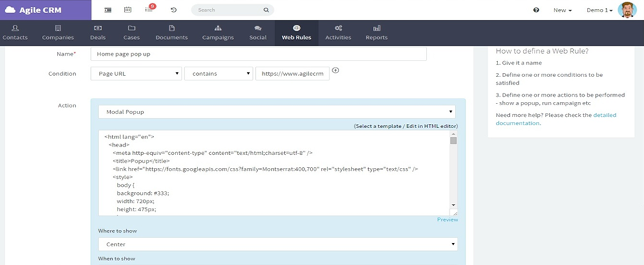
Task: Open the Deals tab
Action: click(98, 33)
